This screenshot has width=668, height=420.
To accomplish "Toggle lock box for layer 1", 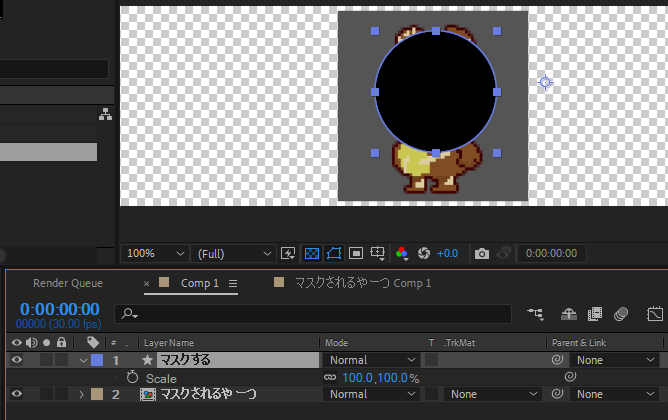I will pyautogui.click(x=61, y=360).
